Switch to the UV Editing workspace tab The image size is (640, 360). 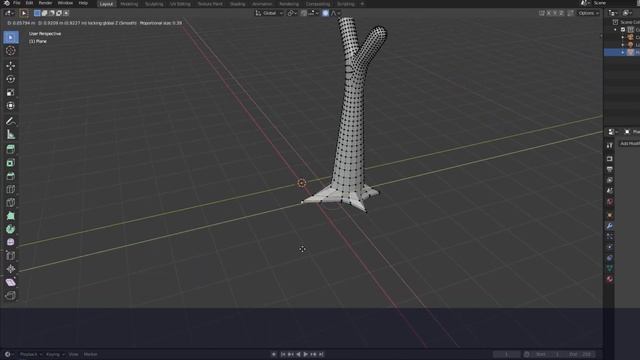click(180, 4)
